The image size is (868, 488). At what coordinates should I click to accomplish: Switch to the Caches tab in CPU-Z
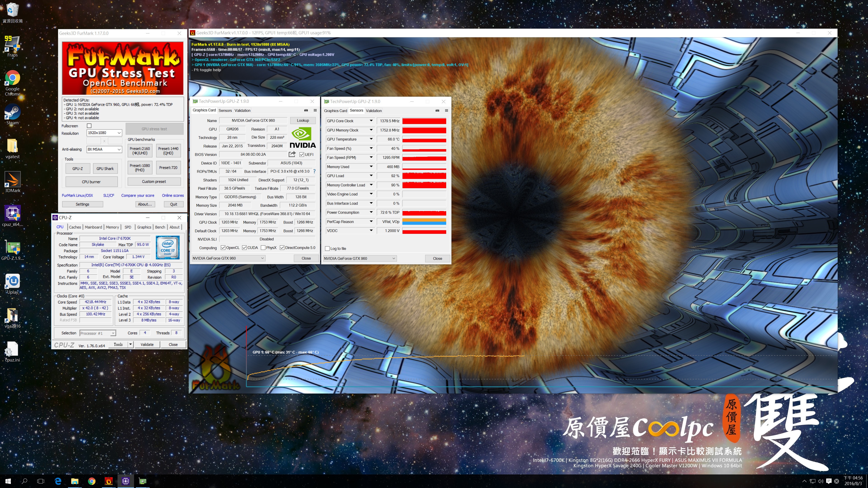(x=75, y=227)
